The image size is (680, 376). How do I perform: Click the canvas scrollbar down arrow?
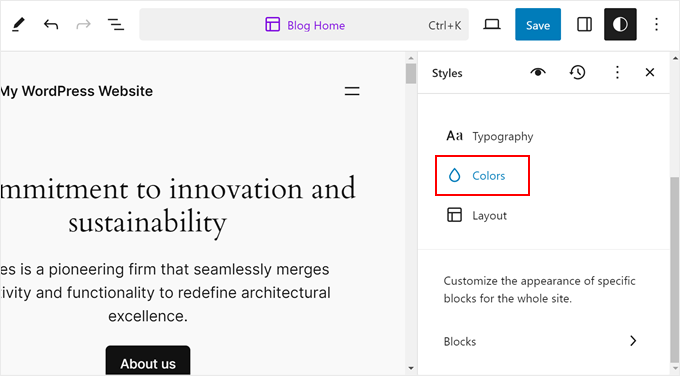point(411,368)
